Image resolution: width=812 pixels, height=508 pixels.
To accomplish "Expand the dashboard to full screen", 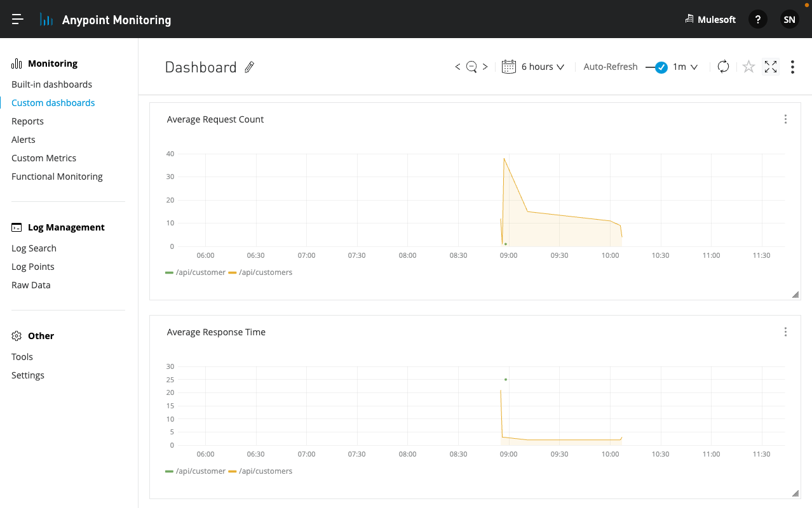I will (770, 67).
